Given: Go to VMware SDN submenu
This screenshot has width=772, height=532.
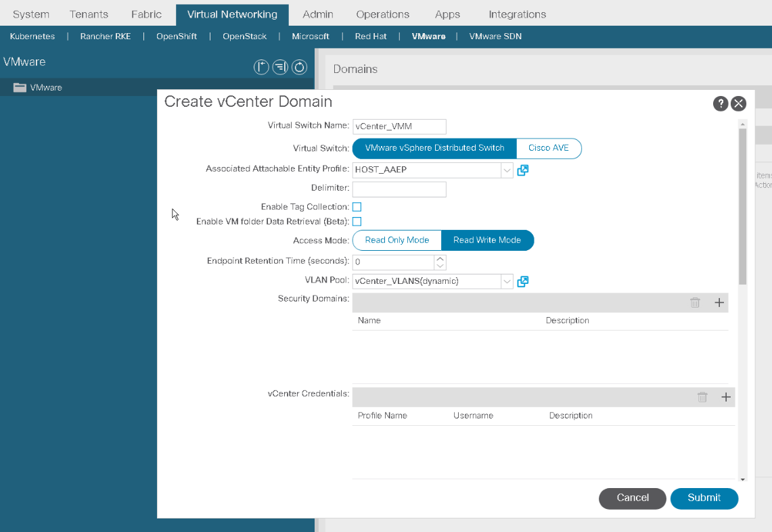Looking at the screenshot, I should tap(495, 37).
